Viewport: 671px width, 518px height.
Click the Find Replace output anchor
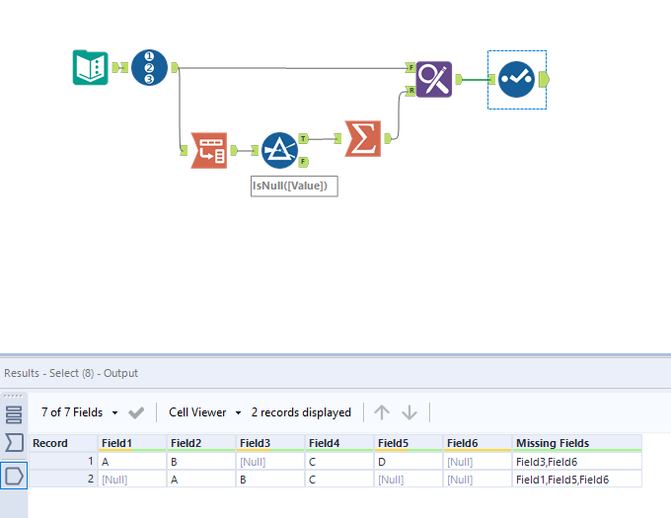[458, 79]
